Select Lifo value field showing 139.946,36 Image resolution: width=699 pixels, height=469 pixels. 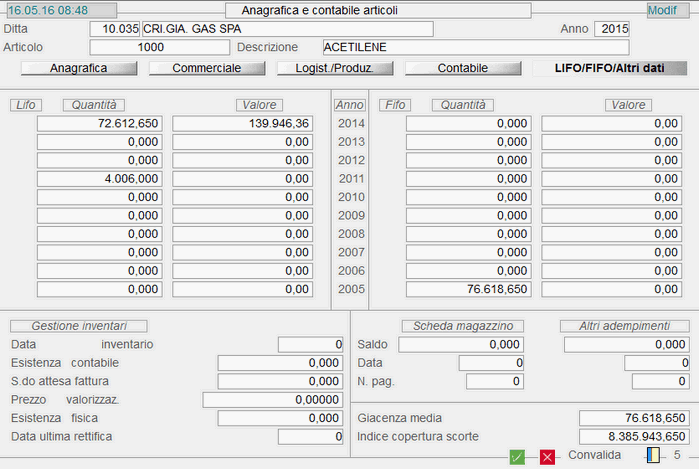coord(243,123)
